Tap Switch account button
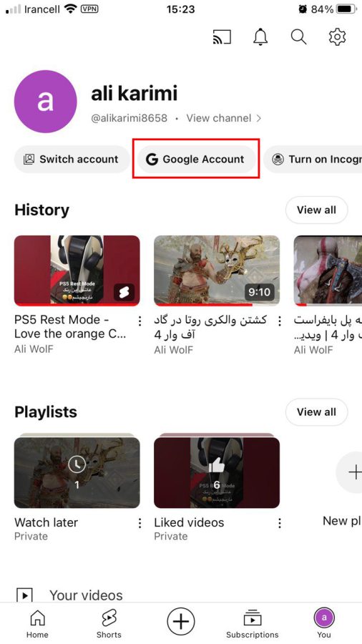 [x=72, y=160]
